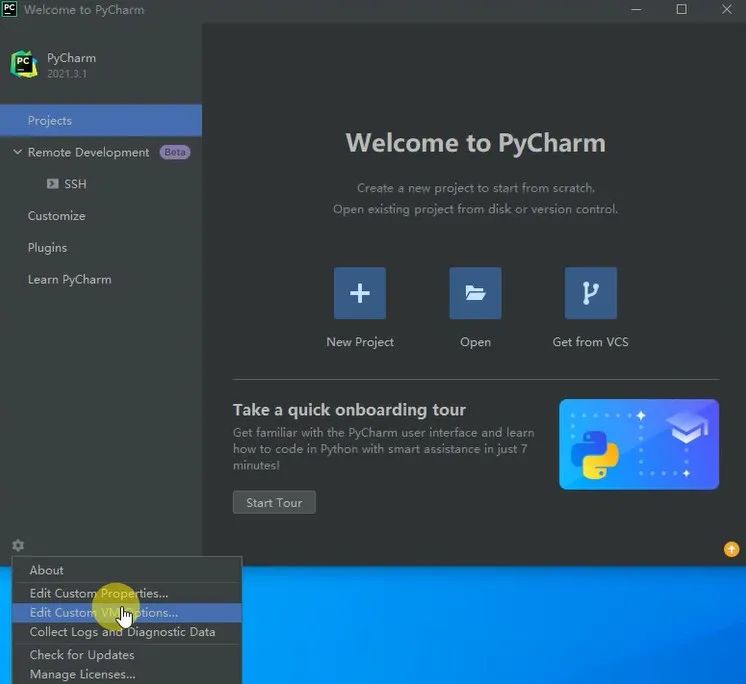Click the Get from VCS branch icon
The image size is (746, 684).
pos(590,293)
